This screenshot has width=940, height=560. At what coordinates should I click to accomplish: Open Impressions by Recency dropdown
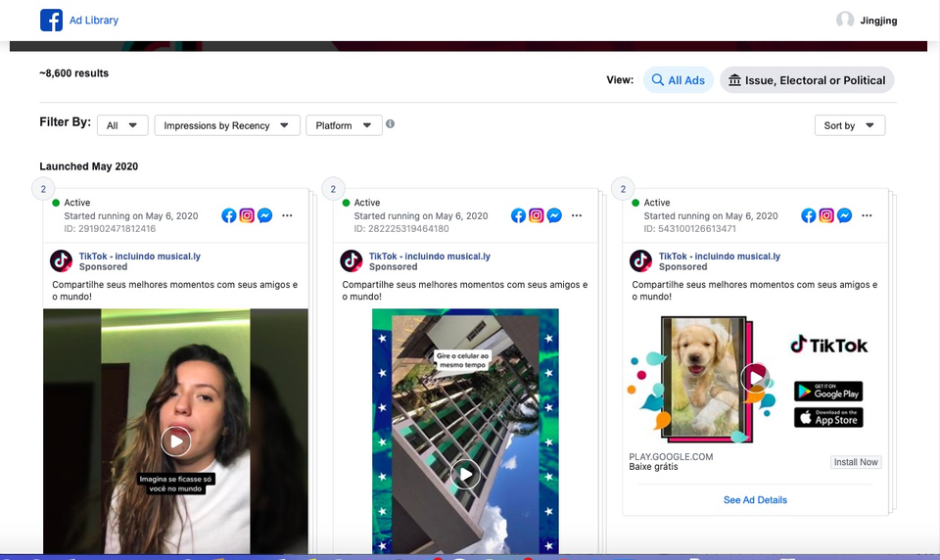point(226,125)
